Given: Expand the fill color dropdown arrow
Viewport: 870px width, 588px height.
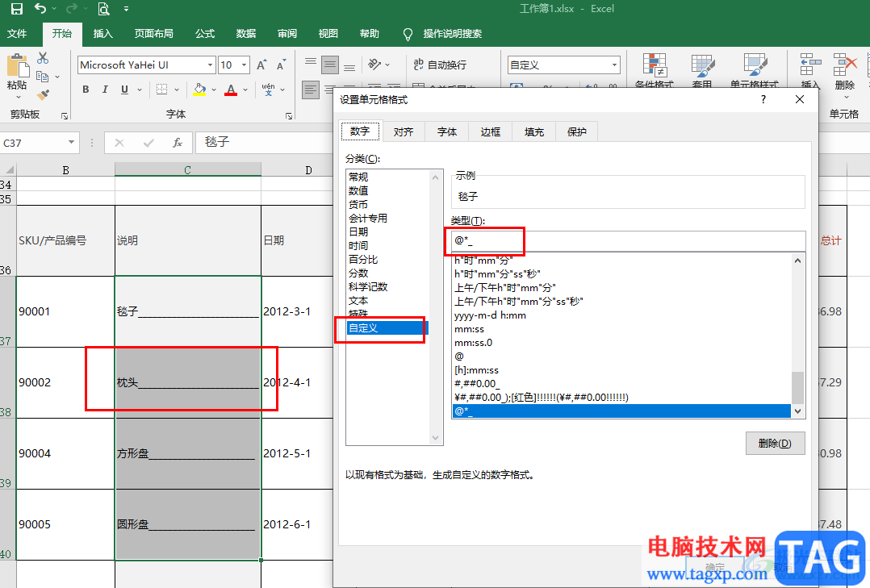Looking at the screenshot, I should click(214, 90).
